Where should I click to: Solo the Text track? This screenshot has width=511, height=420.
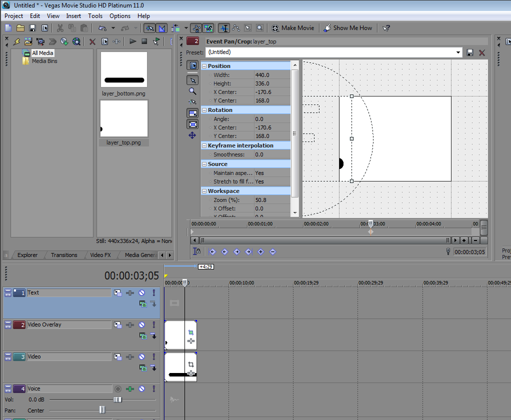[153, 293]
